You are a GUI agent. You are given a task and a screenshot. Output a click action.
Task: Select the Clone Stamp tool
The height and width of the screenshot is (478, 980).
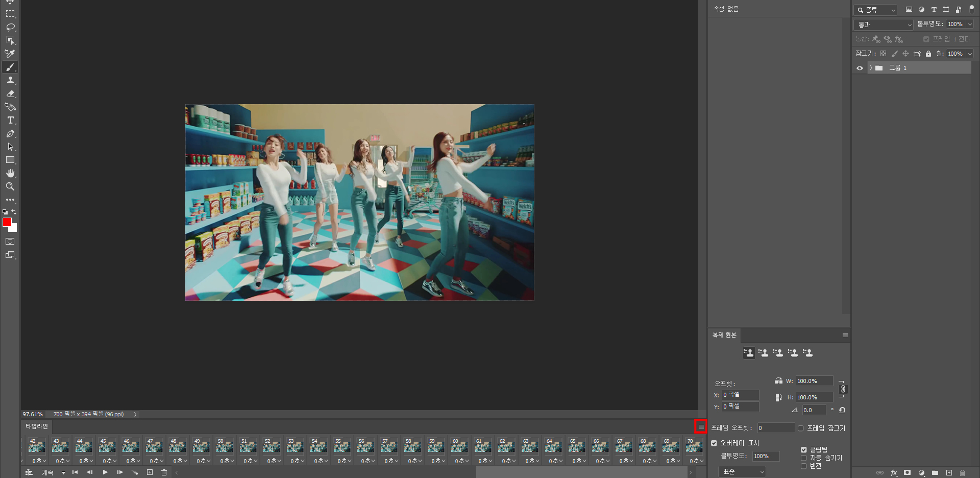coord(10,80)
